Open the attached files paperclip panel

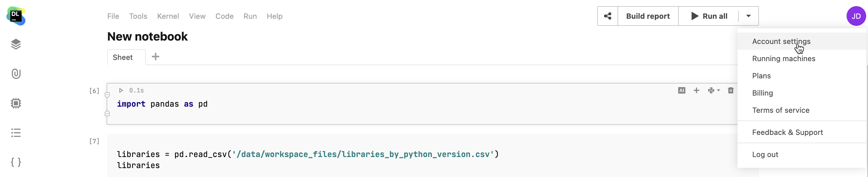click(x=16, y=74)
